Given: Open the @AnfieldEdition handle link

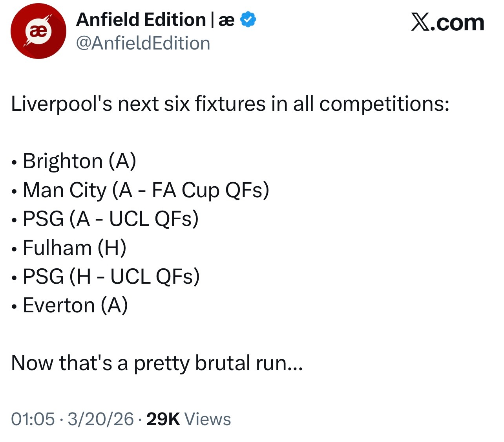Looking at the screenshot, I should tap(143, 43).
